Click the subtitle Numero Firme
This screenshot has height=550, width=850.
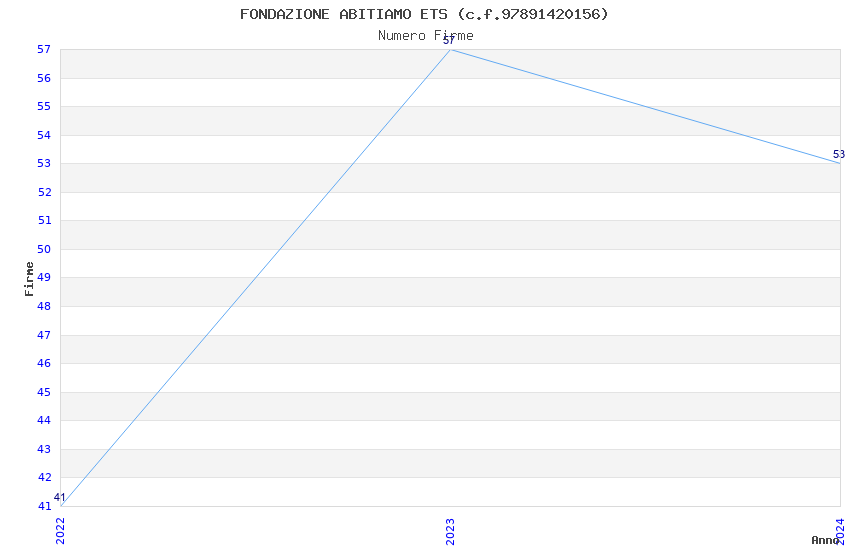click(426, 36)
